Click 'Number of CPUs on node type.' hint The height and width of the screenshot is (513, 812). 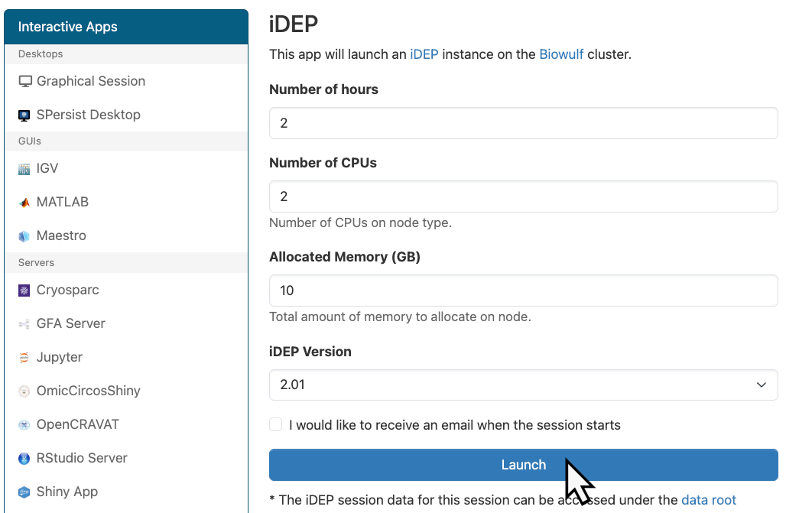360,222
